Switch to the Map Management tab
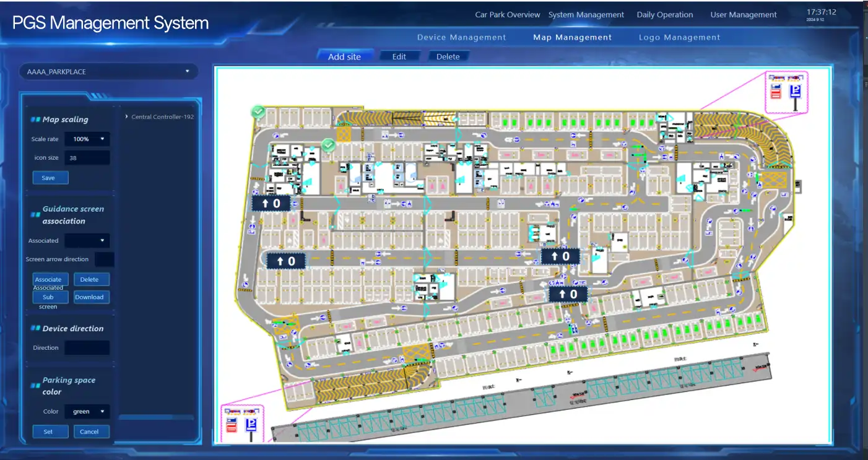868x460 pixels. (573, 37)
